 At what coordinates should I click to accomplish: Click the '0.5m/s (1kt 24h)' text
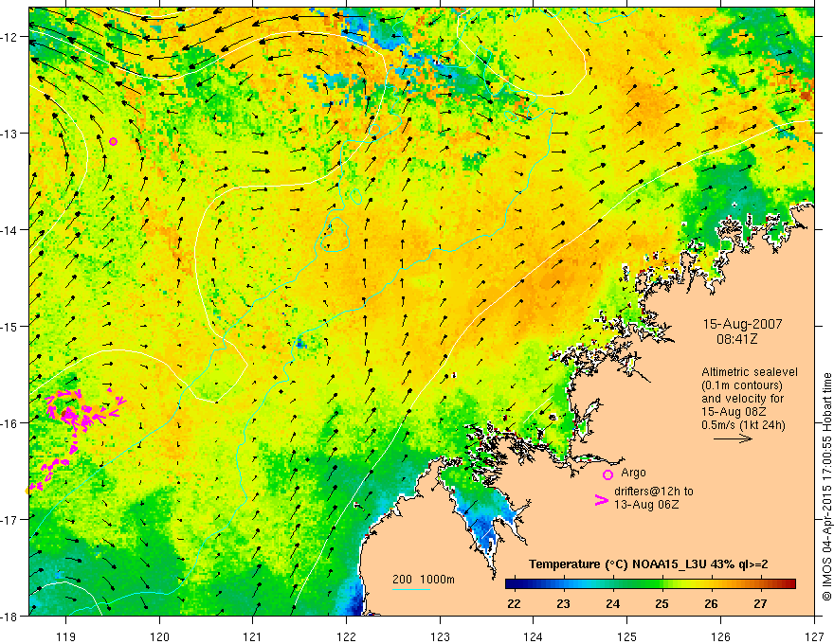743,424
